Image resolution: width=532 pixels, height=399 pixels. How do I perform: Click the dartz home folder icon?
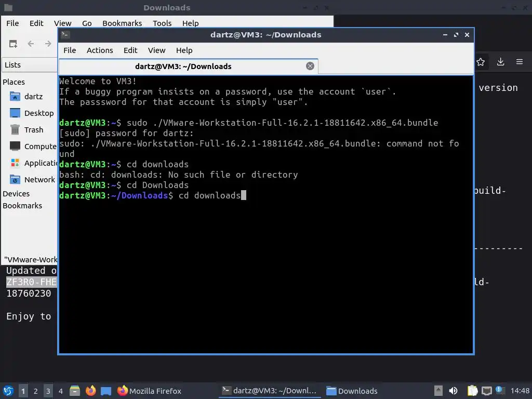point(15,96)
